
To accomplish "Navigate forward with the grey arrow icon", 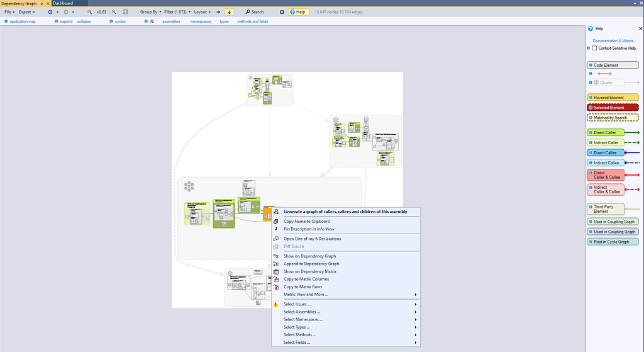I will point(65,12).
